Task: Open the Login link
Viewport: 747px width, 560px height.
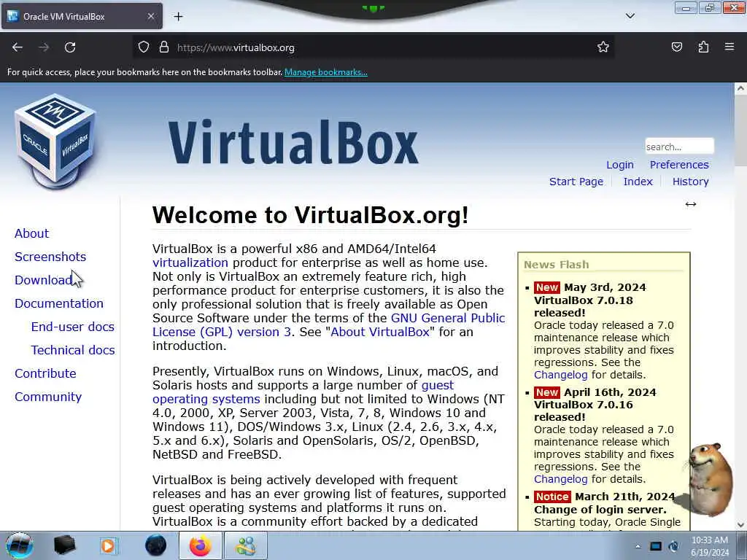Action: (x=620, y=165)
